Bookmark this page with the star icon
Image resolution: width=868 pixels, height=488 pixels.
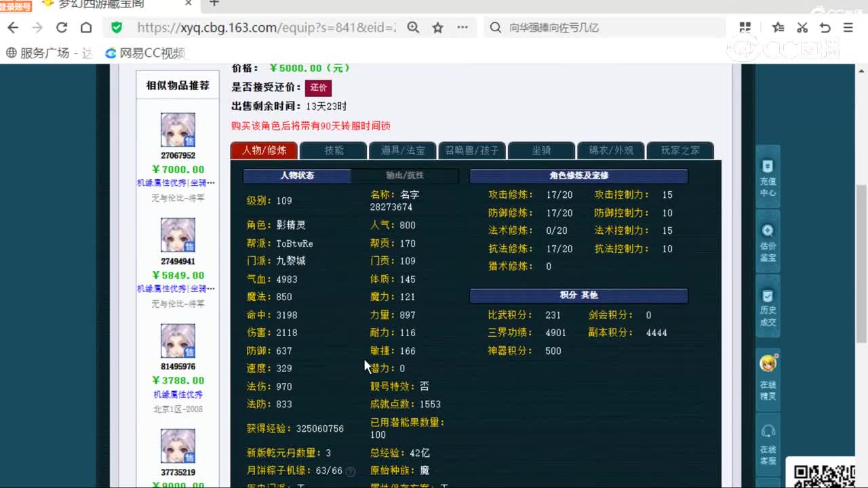click(438, 28)
